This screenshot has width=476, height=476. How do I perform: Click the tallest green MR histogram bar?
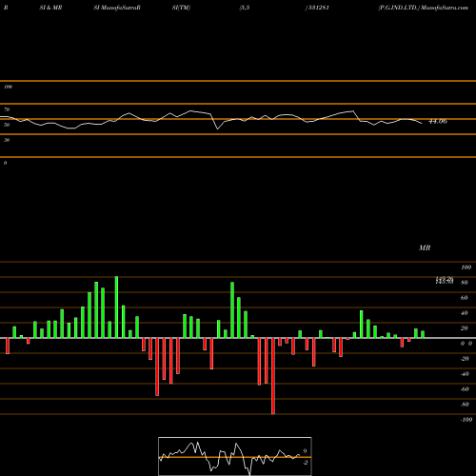click(x=116, y=307)
